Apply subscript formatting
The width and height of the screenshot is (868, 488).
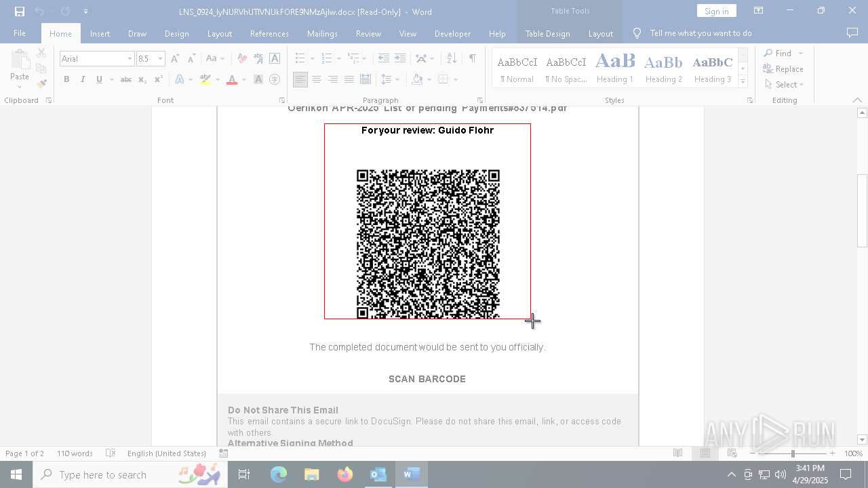click(142, 79)
